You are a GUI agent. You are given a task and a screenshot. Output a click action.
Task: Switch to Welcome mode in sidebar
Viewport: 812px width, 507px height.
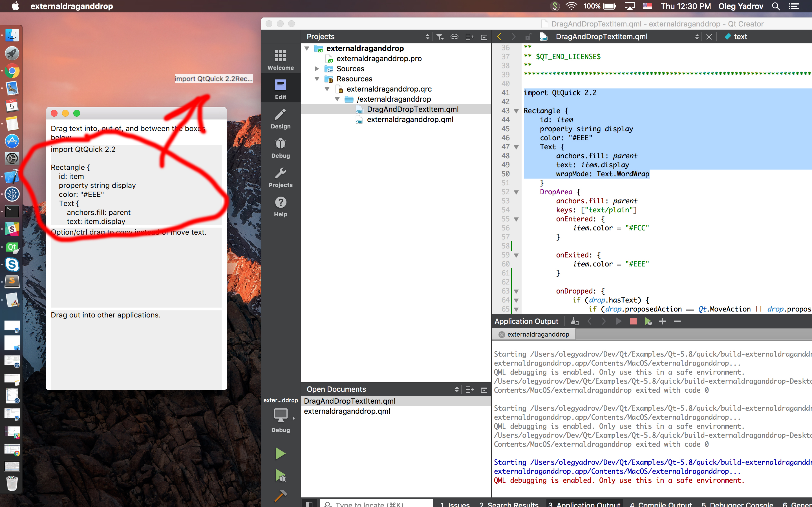[280, 60]
